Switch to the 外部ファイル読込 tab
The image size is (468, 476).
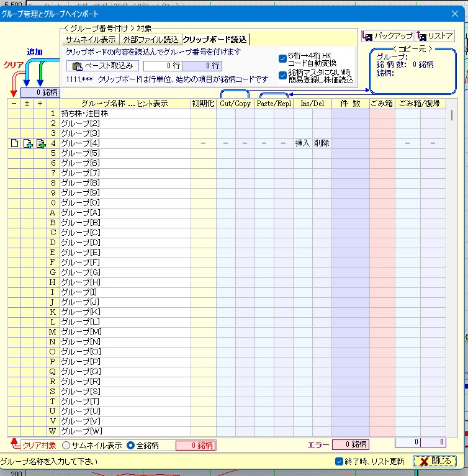point(151,40)
